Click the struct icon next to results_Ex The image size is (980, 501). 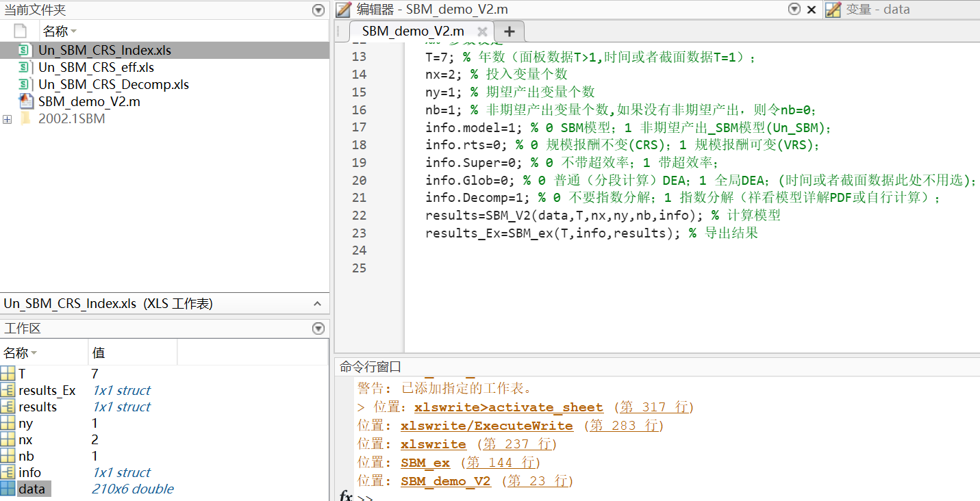tap(8, 390)
